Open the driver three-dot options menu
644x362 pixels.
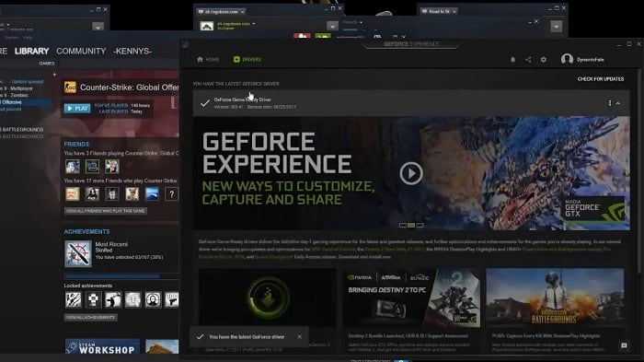point(609,103)
